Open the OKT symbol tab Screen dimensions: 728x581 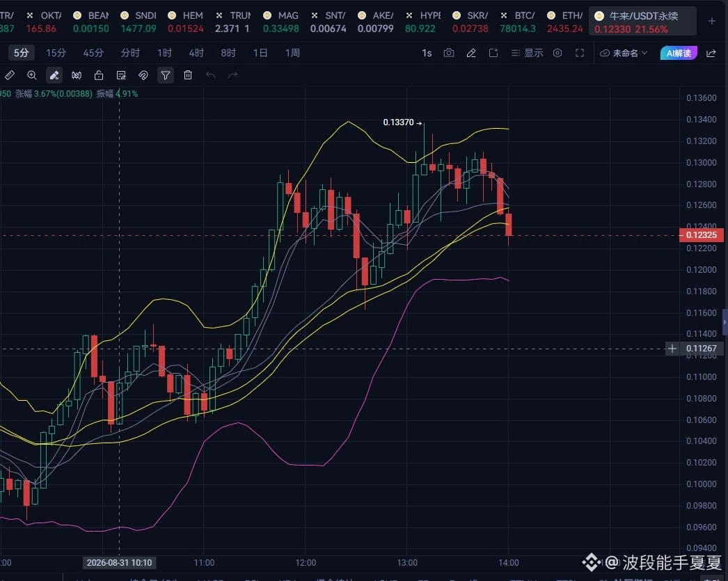click(44, 22)
